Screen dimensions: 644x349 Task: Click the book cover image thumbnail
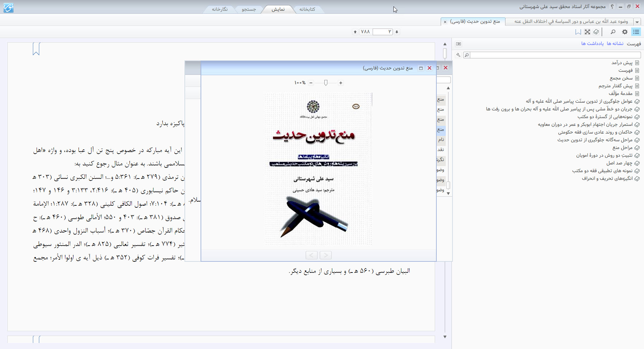(x=318, y=169)
